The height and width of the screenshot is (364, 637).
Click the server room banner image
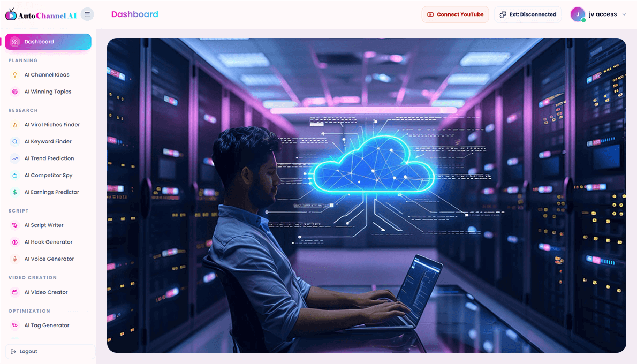(367, 195)
